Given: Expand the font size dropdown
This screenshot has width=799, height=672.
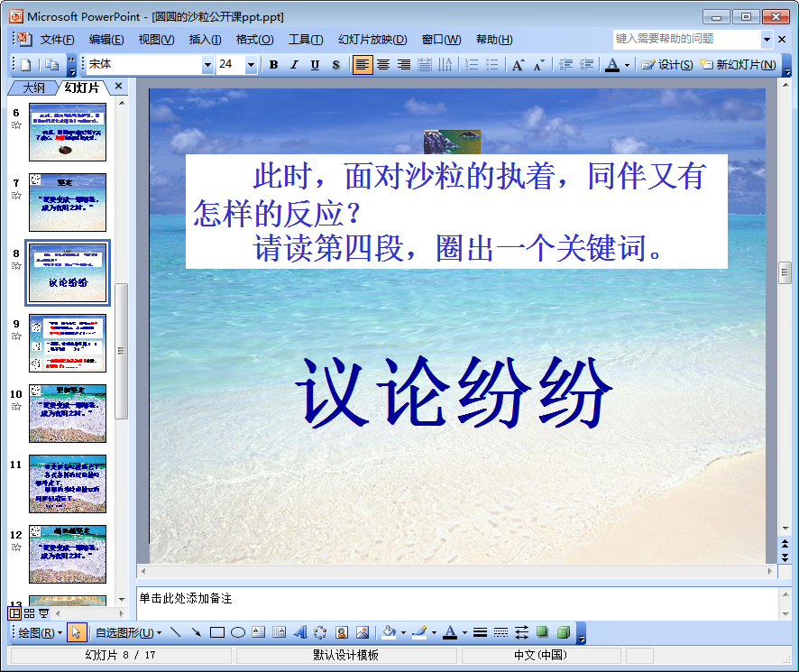Looking at the screenshot, I should (251, 65).
